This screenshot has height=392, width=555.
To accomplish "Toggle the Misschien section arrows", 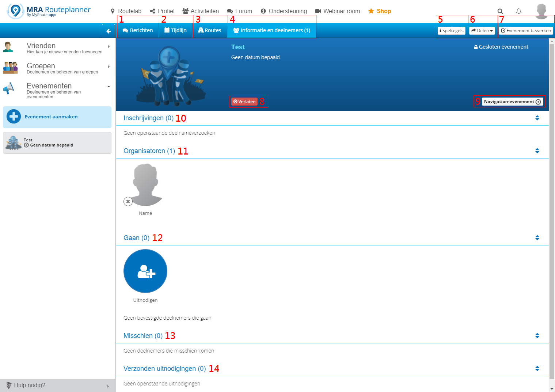I will [537, 336].
